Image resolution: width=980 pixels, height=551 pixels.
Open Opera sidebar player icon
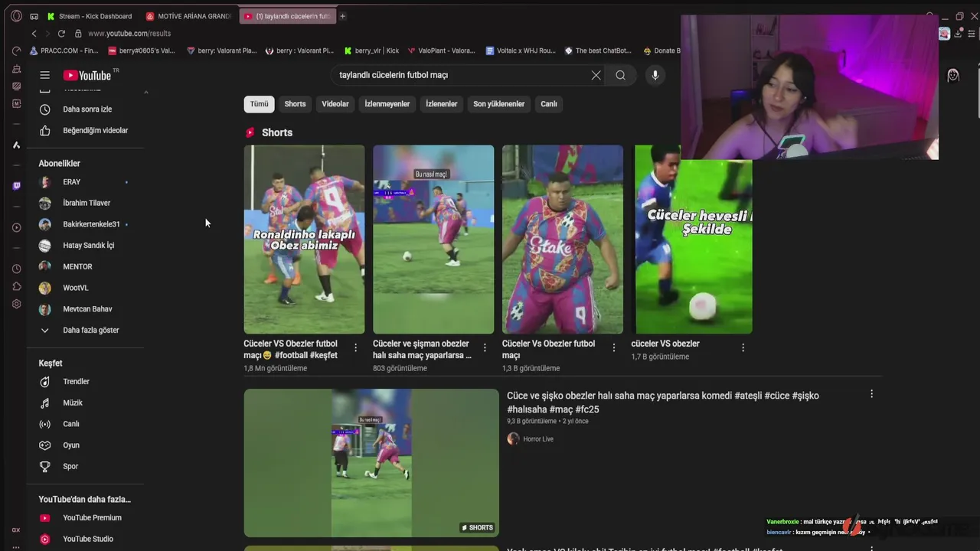[16, 227]
